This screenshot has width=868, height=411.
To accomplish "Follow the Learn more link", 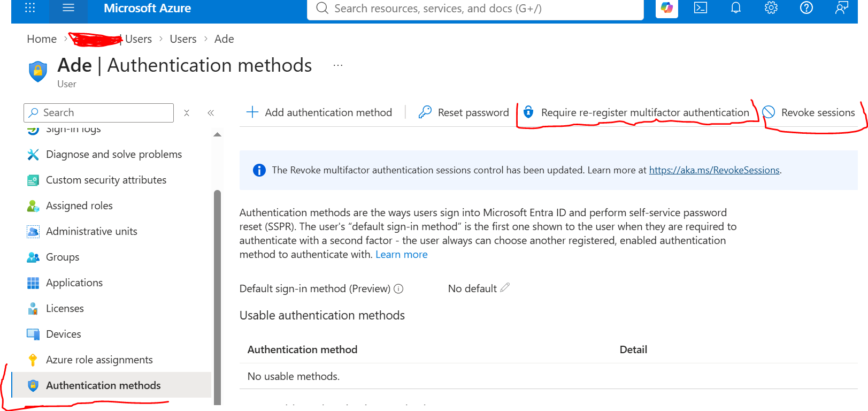I will [x=402, y=255].
